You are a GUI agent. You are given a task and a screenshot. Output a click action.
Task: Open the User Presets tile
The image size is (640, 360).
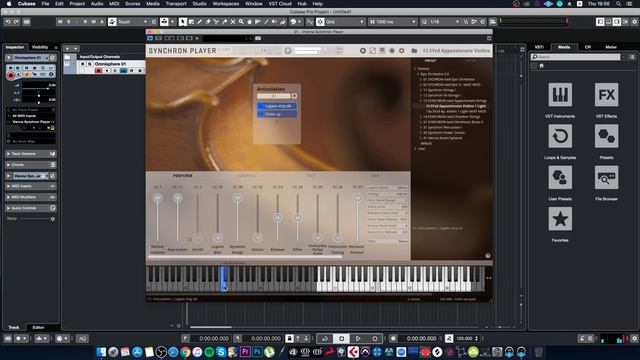pos(560,178)
